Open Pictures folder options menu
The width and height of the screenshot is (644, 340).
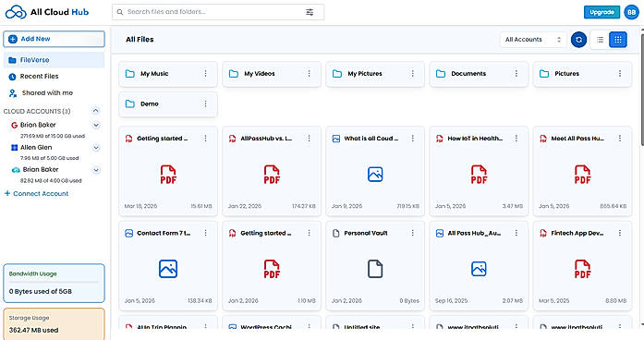tap(619, 74)
